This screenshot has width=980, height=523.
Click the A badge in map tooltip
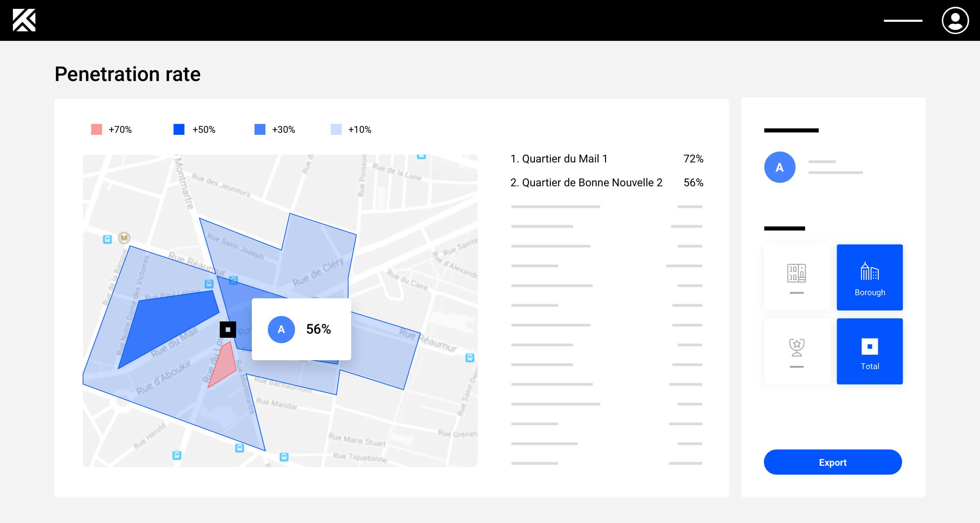click(x=281, y=329)
